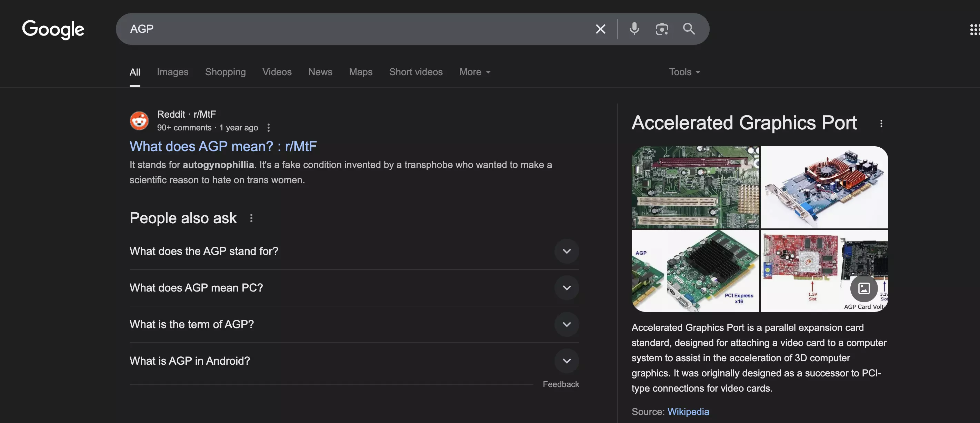Screen dimensions: 980x423
Task: Switch to the Shopping tab
Action: tap(225, 72)
